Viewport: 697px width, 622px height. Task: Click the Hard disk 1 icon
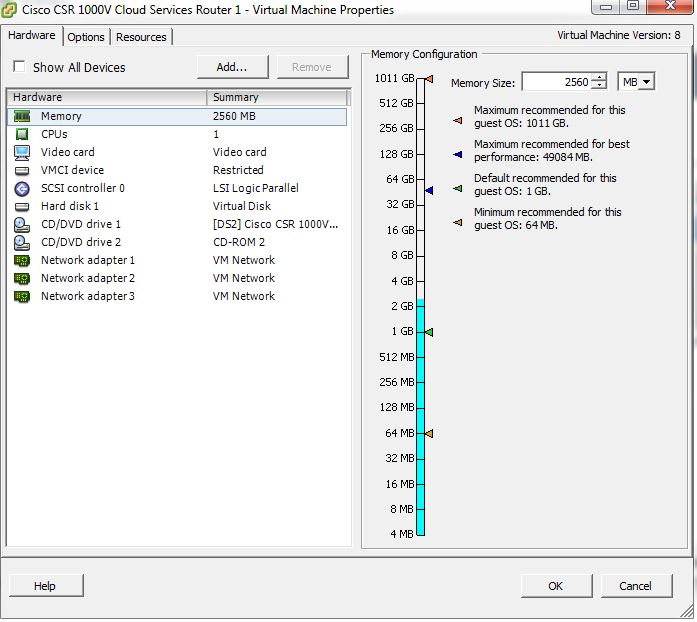click(x=22, y=206)
